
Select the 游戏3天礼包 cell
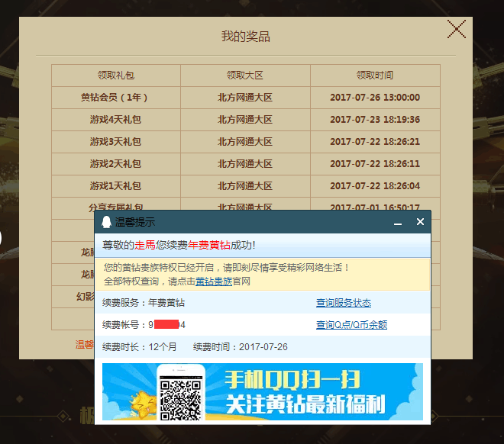116,142
